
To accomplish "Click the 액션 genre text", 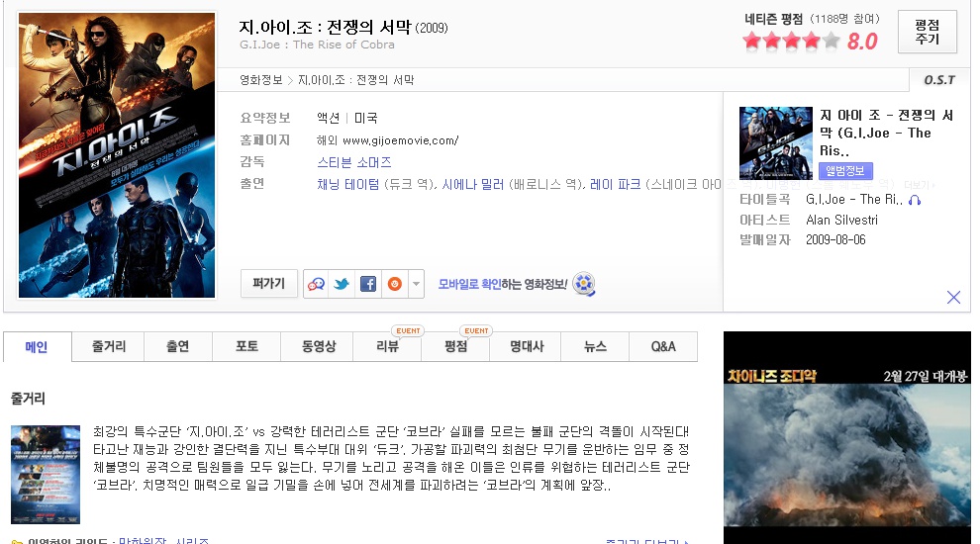I will (328, 118).
